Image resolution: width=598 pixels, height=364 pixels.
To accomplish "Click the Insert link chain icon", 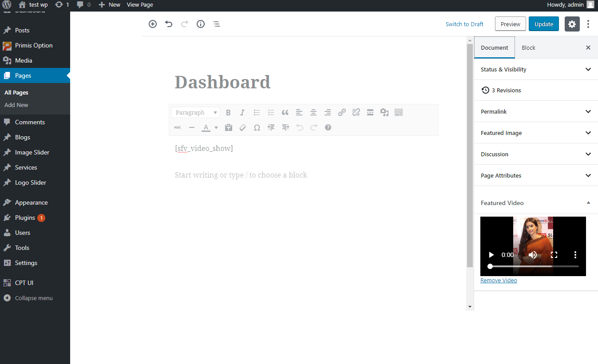I will click(x=342, y=112).
